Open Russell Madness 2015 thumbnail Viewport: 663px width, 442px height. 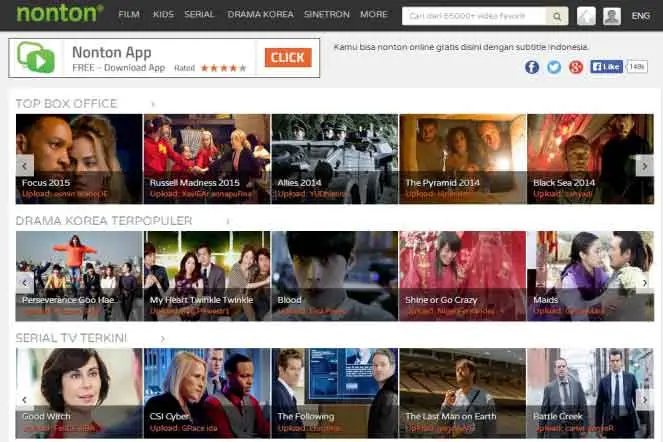point(207,159)
